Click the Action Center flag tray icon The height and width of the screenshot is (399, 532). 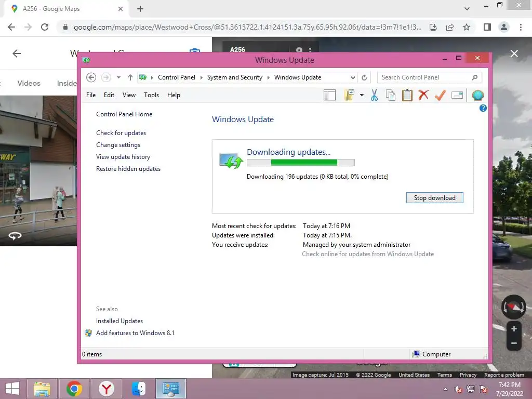pyautogui.click(x=483, y=389)
